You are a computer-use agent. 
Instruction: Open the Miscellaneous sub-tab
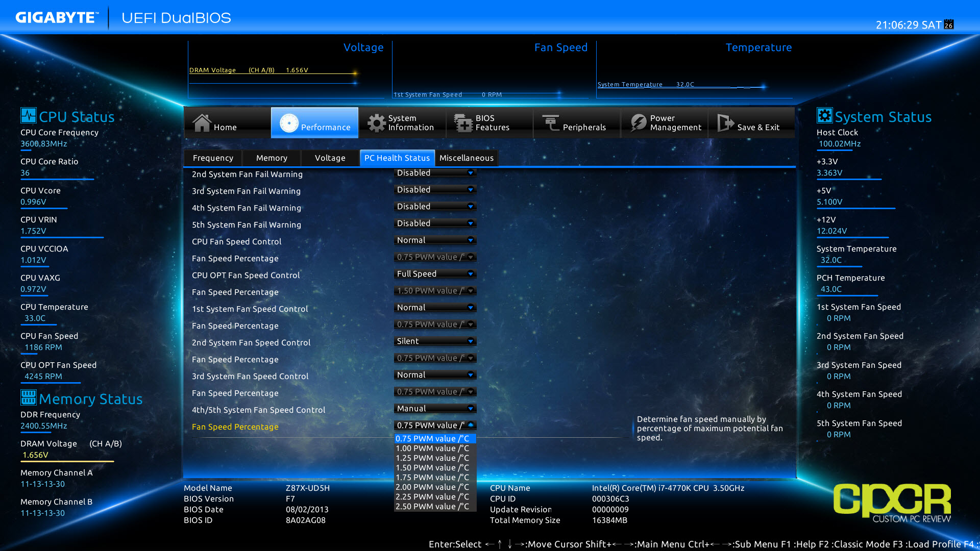tap(467, 158)
